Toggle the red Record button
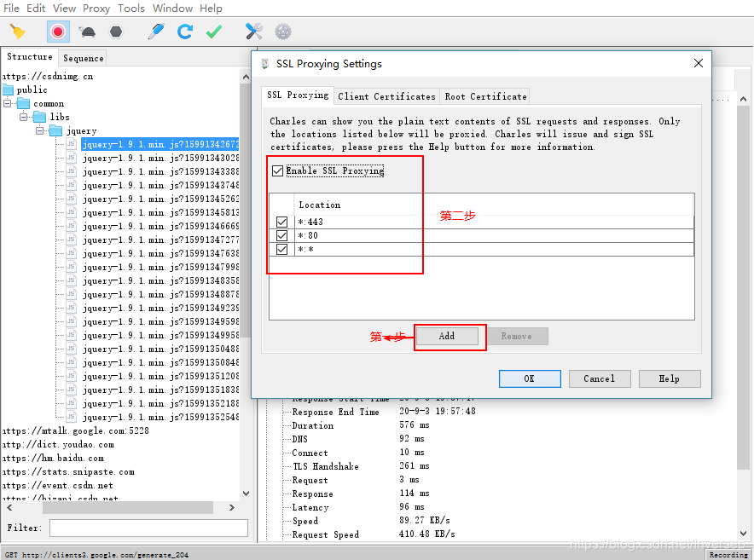The width and height of the screenshot is (754, 560). pyautogui.click(x=58, y=32)
